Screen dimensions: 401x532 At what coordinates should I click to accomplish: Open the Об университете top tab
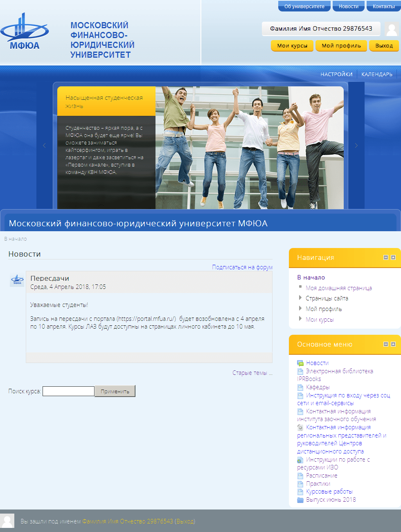(304, 6)
